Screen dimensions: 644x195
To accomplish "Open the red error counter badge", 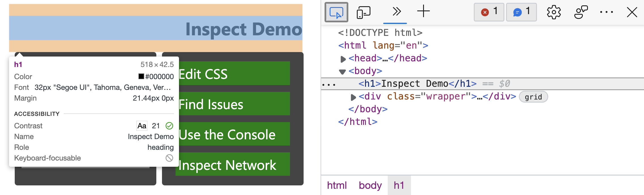I will coord(489,12).
